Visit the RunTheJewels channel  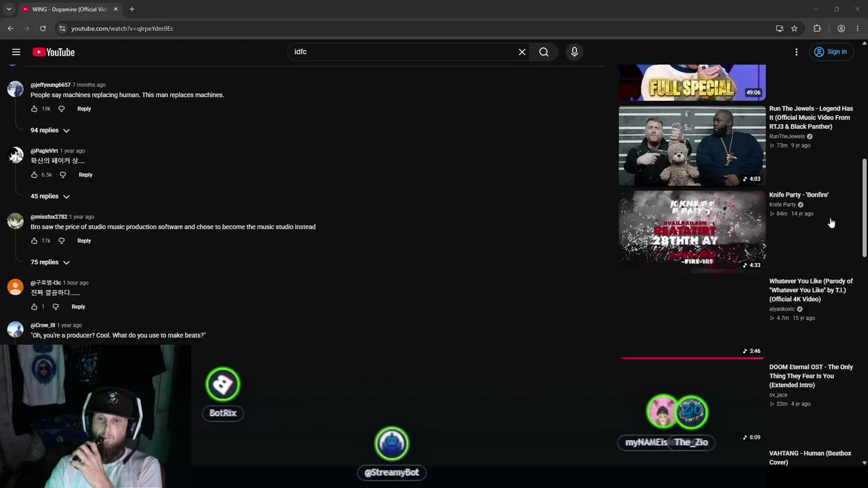click(787, 137)
